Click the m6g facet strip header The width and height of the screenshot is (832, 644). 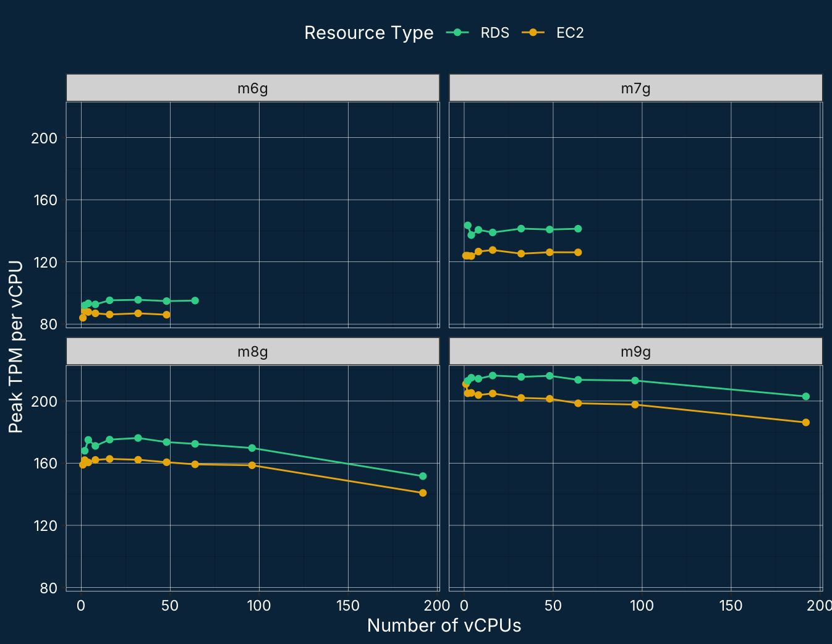[x=253, y=88]
